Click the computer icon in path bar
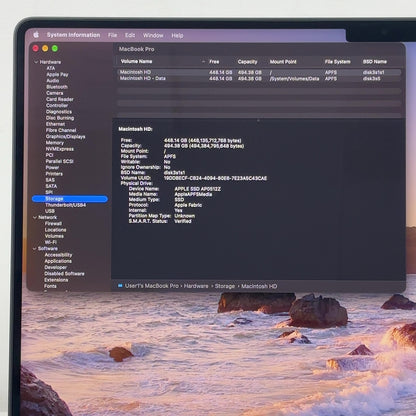Image resolution: width=416 pixels, height=416 pixels. [120, 286]
